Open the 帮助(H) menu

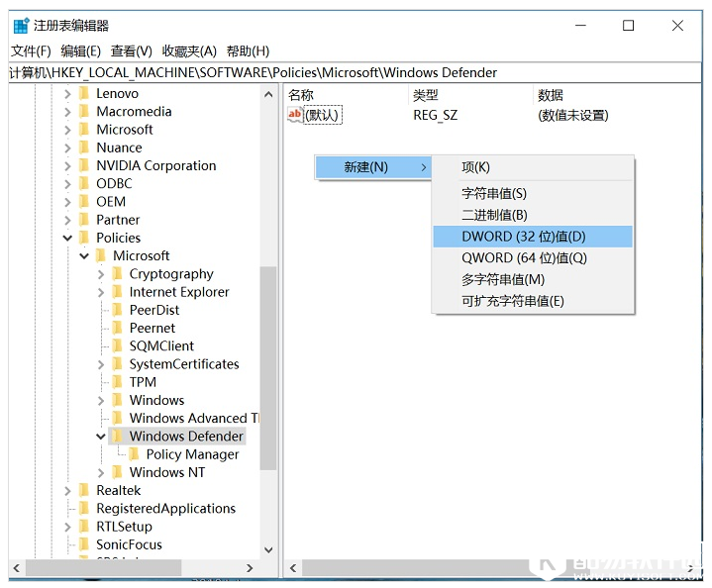[x=248, y=51]
